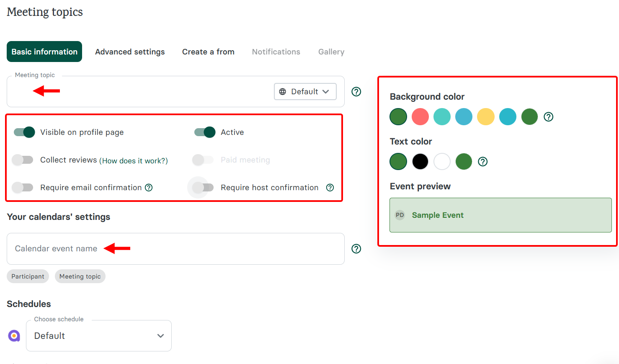The image size is (619, 364).
Task: Click the purple calendar app icon beside Choose schedule
Action: pos(14,336)
